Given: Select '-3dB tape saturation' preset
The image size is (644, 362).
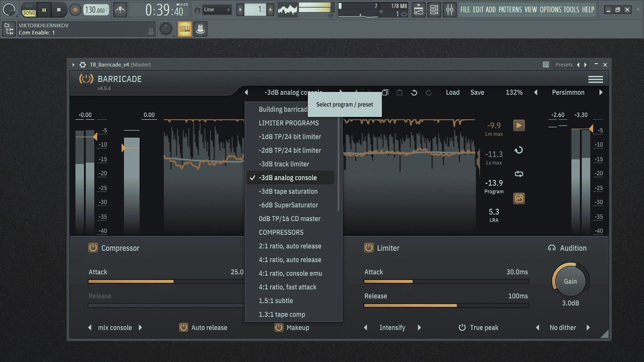Looking at the screenshot, I should [x=290, y=191].
